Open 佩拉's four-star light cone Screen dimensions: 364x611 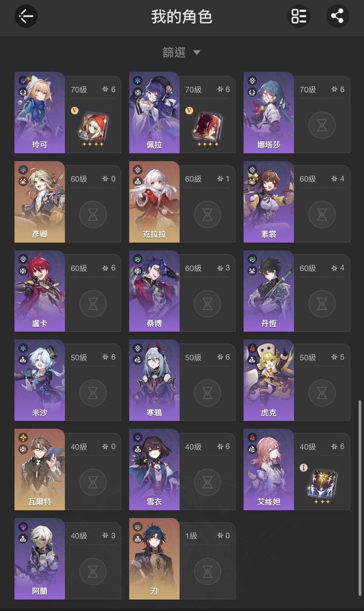[207, 126]
